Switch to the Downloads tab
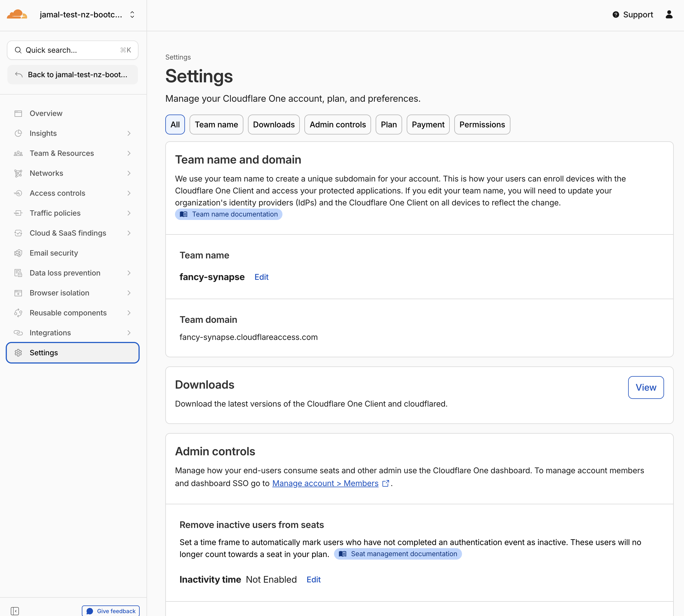 [274, 125]
